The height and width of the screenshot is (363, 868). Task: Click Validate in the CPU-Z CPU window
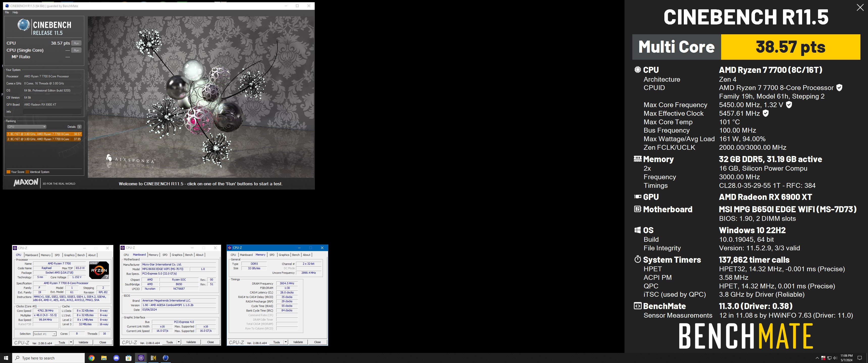coord(83,342)
